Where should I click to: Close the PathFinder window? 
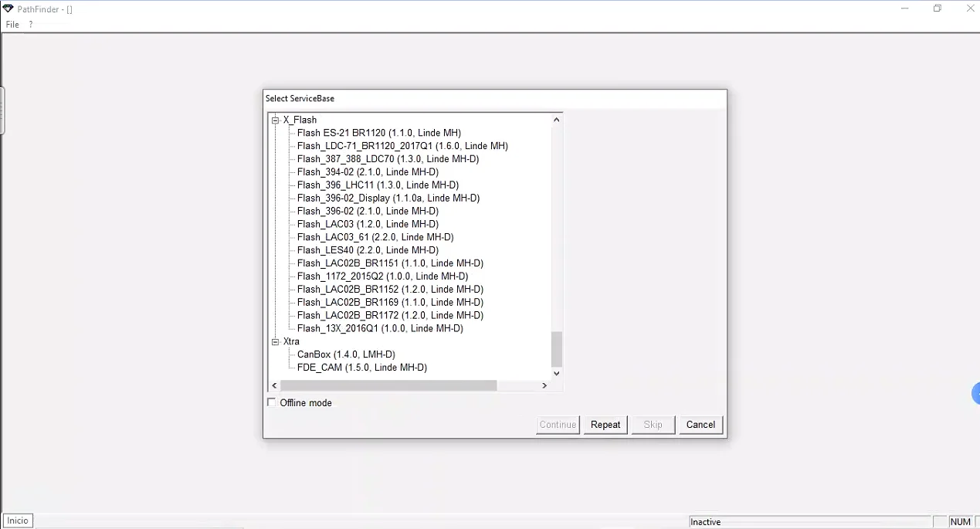(971, 8)
